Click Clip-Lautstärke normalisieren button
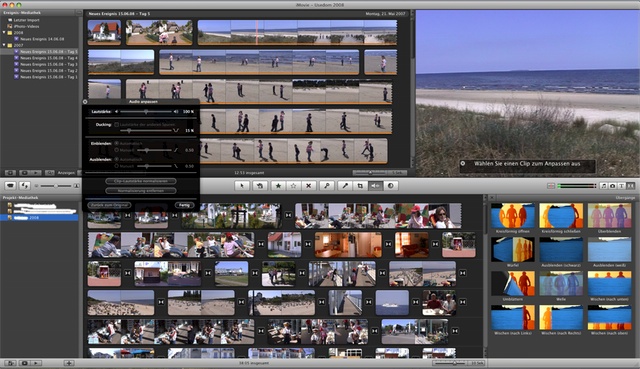 [141, 181]
